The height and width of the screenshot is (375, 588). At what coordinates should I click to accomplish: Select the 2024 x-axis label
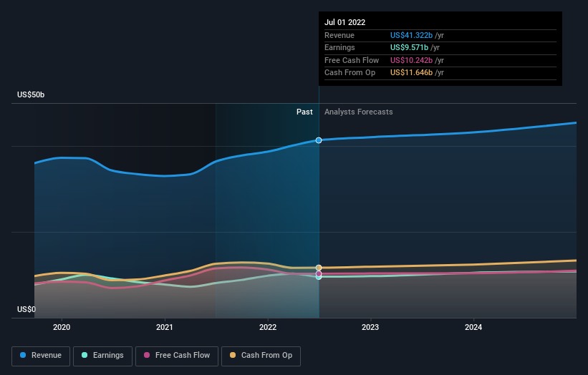473,327
